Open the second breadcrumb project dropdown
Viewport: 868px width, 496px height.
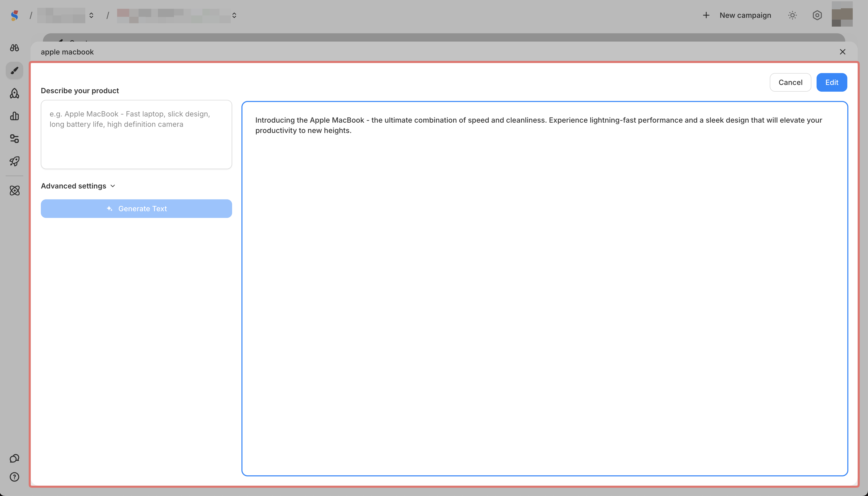(x=177, y=15)
